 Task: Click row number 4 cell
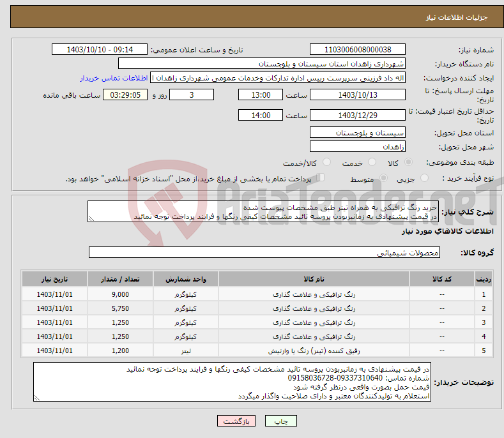[484, 336]
